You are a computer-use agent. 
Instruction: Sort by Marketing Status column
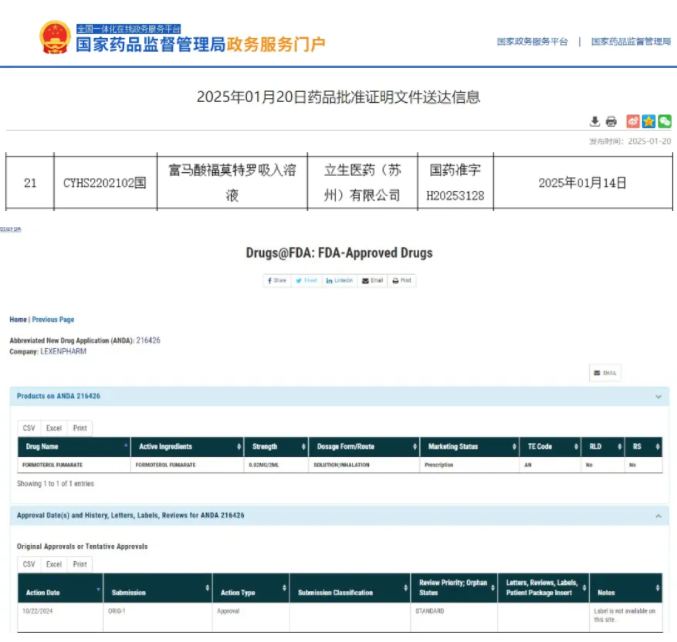(x=469, y=447)
